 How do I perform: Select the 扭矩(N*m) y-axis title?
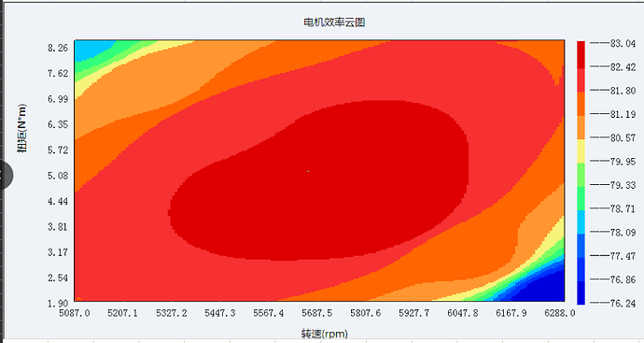(x=22, y=128)
